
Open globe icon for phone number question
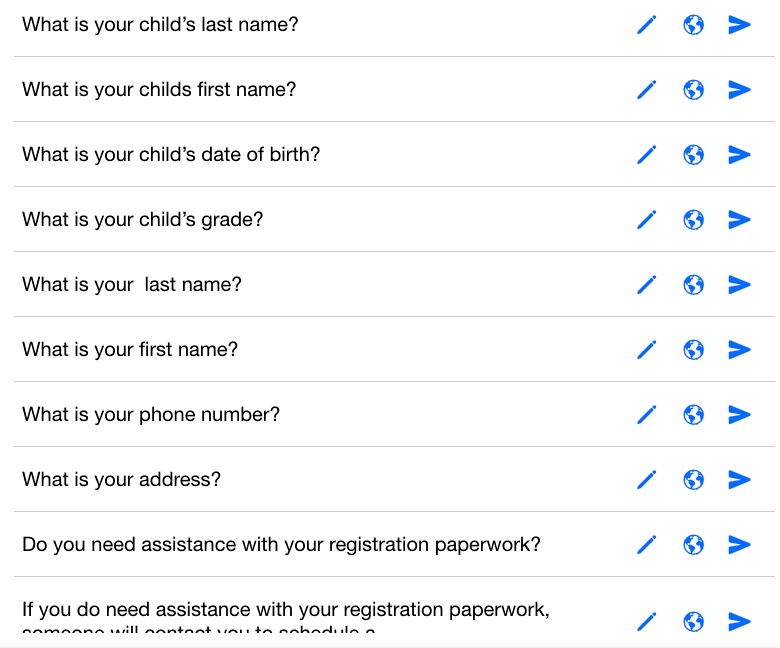(x=693, y=415)
